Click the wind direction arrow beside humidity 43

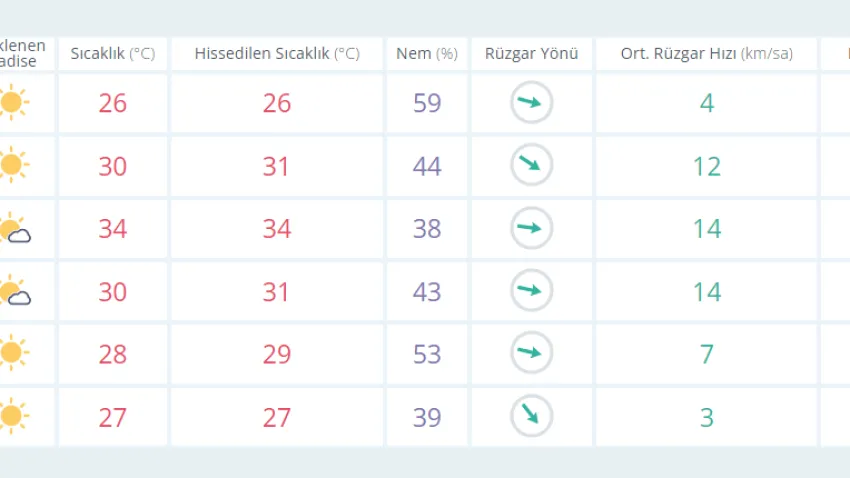(x=531, y=291)
